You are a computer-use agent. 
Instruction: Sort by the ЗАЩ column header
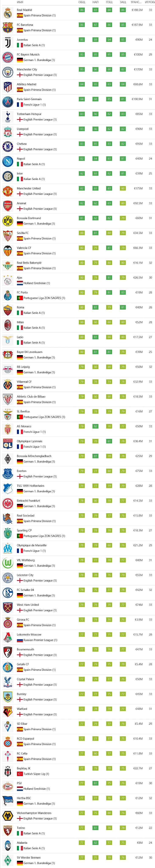click(123, 2)
